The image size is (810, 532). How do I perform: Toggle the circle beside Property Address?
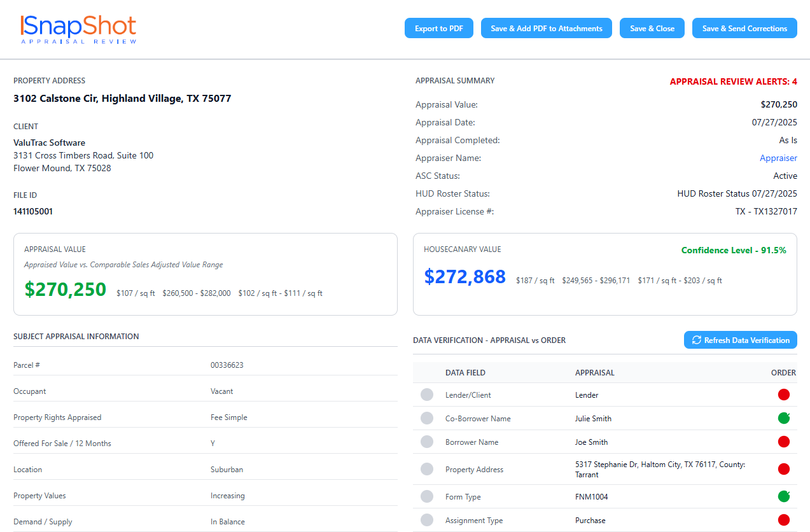coord(426,469)
